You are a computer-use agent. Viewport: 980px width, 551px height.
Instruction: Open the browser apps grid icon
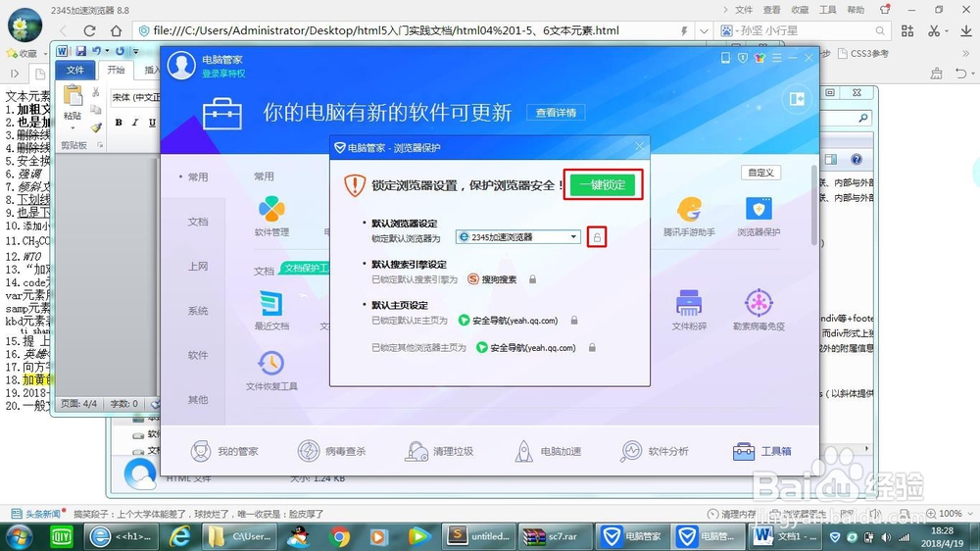click(x=907, y=30)
